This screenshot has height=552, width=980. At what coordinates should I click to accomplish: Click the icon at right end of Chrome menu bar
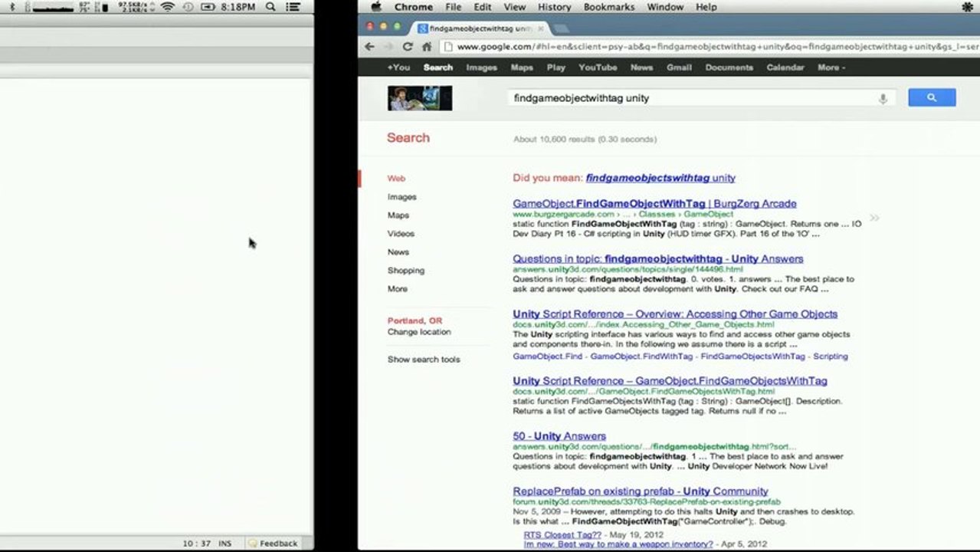pyautogui.click(x=967, y=7)
